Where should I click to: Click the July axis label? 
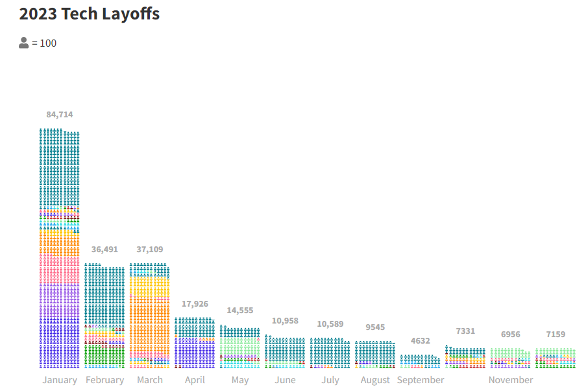click(x=330, y=380)
